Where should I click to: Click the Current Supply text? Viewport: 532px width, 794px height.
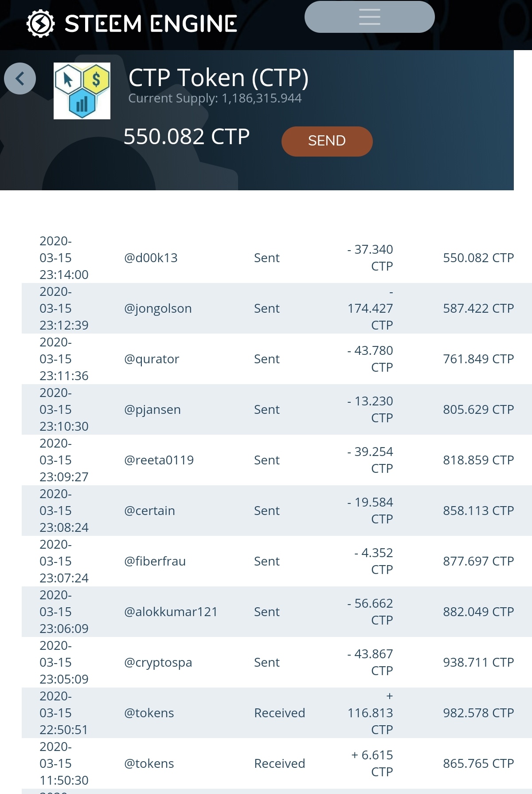tap(215, 98)
